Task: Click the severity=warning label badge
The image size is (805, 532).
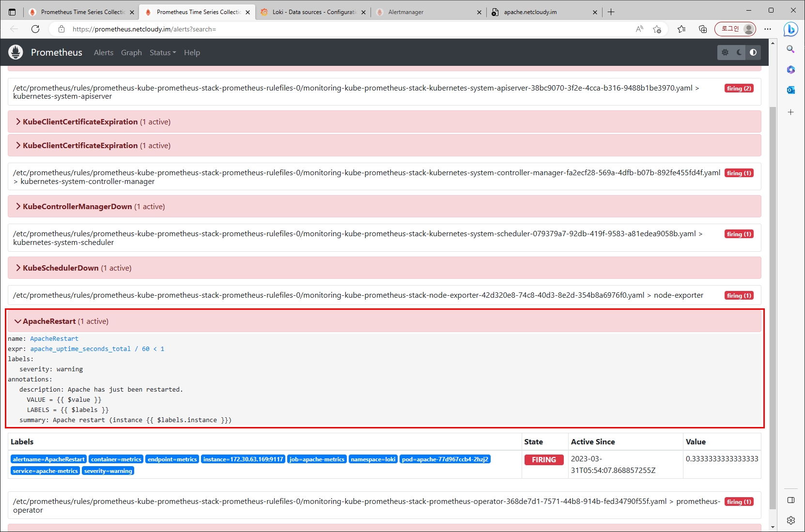Action: coord(108,471)
